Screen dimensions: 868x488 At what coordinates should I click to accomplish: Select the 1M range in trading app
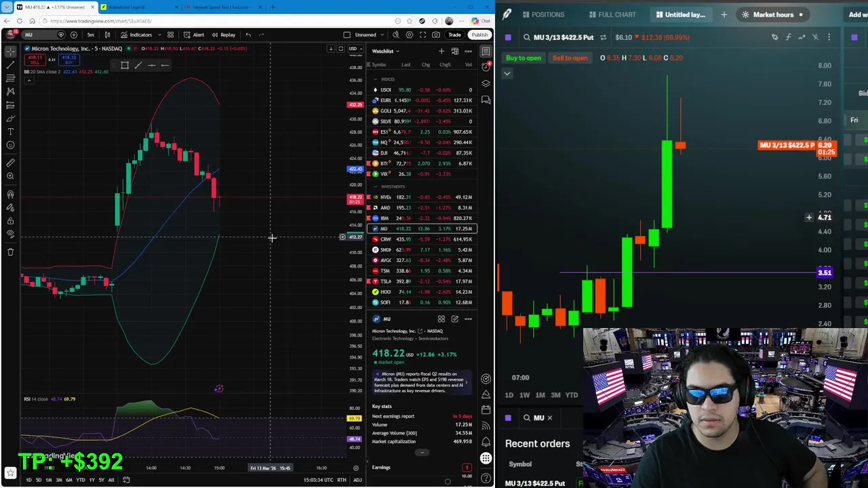pyautogui.click(x=540, y=395)
